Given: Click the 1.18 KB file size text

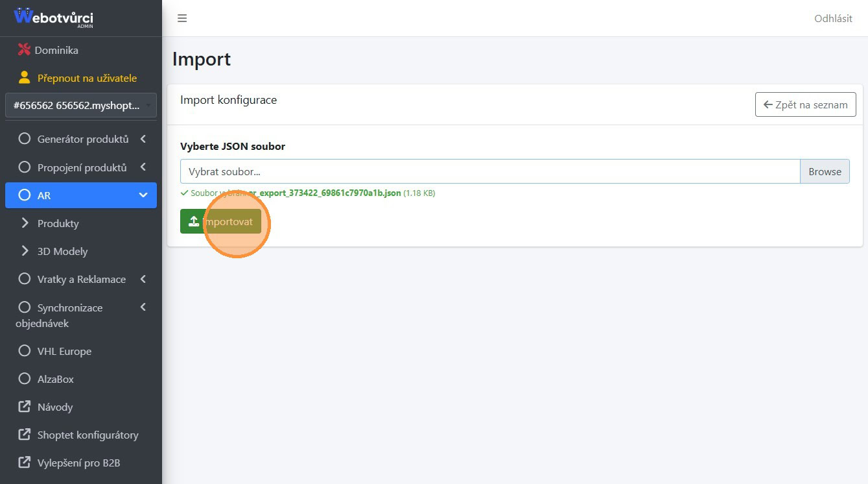Looking at the screenshot, I should point(419,193).
